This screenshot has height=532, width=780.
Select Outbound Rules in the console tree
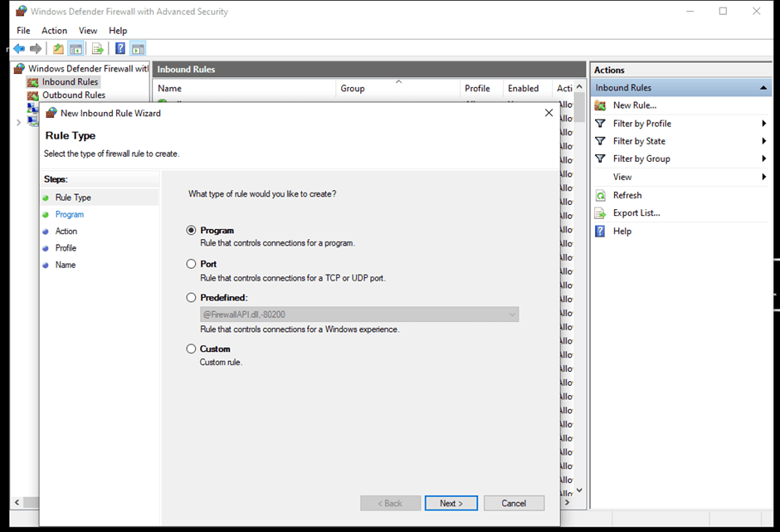tap(73, 95)
